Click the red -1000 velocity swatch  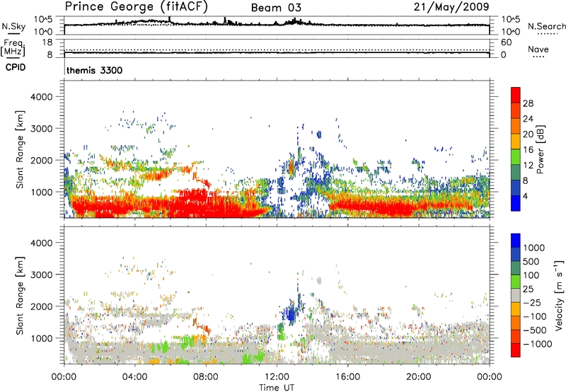tap(516, 350)
